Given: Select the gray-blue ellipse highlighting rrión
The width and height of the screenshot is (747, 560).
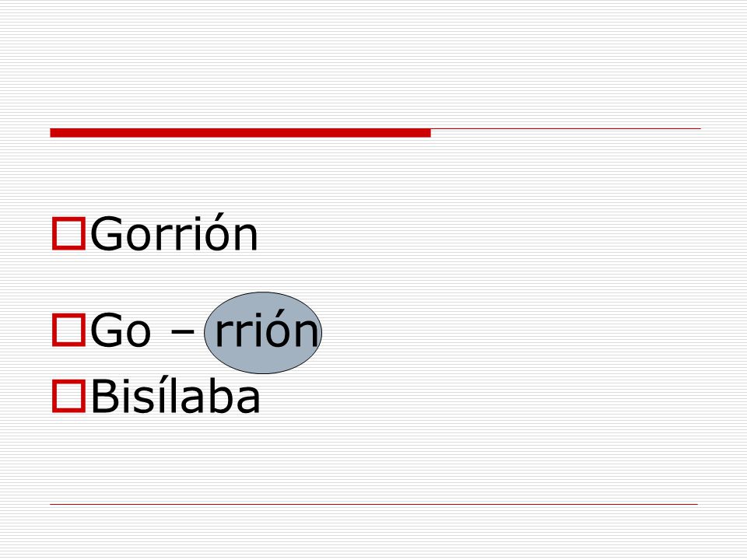Looking at the screenshot, I should click(263, 333).
